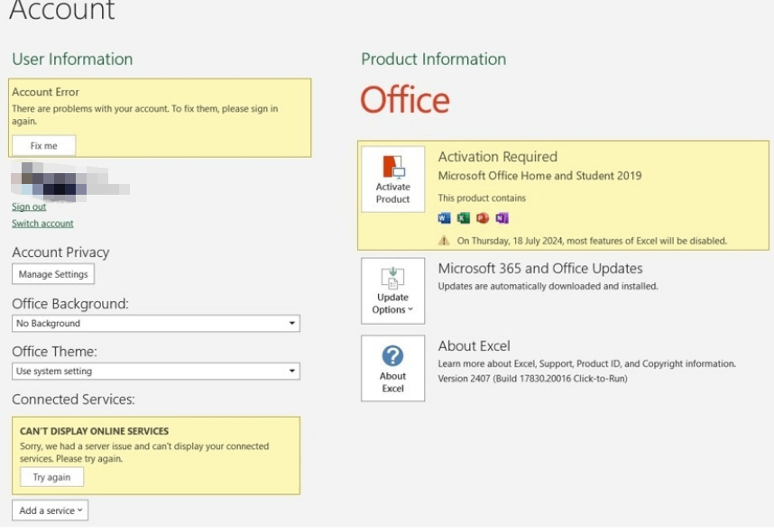Click the User Information heading

72,60
